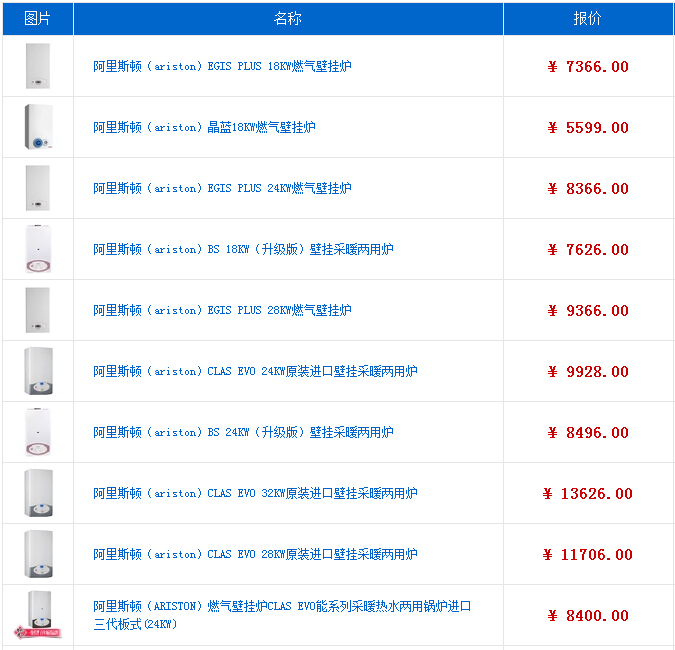The height and width of the screenshot is (650, 675).
Task: Click the 报价 column header
Action: click(x=587, y=19)
